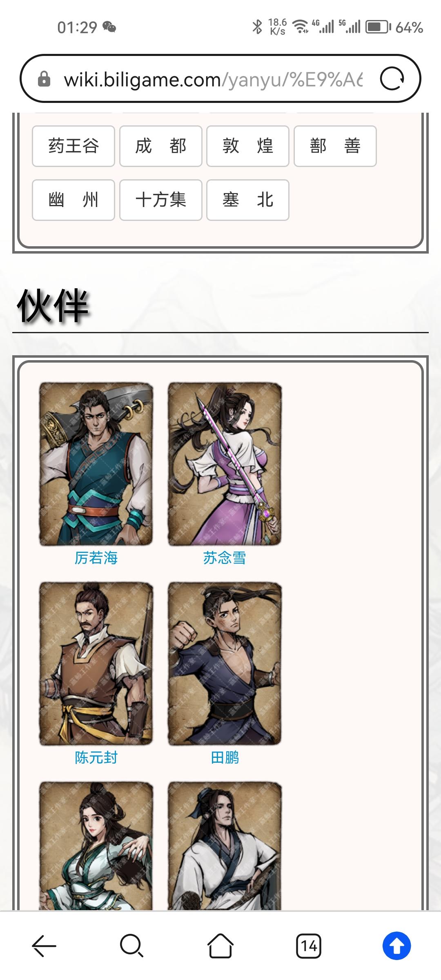441x980 pixels.
Task: Open the 陈元封 character name link
Action: click(x=96, y=758)
